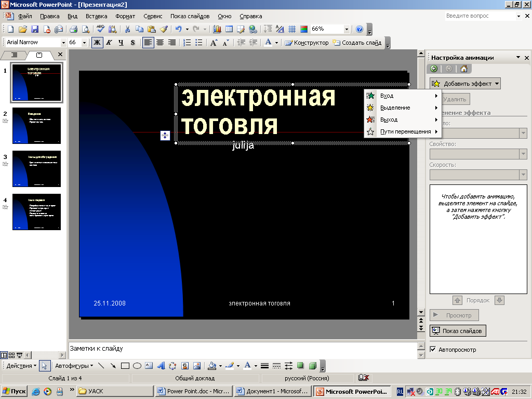
Task: Insert a table icon
Action: pos(229,29)
